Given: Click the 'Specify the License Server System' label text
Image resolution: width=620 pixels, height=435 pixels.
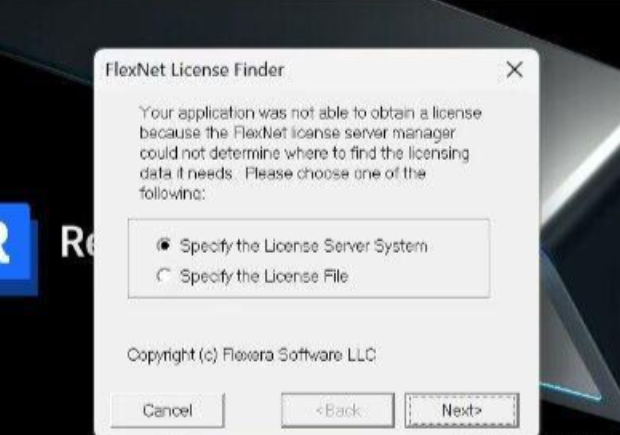Looking at the screenshot, I should click(303, 246).
